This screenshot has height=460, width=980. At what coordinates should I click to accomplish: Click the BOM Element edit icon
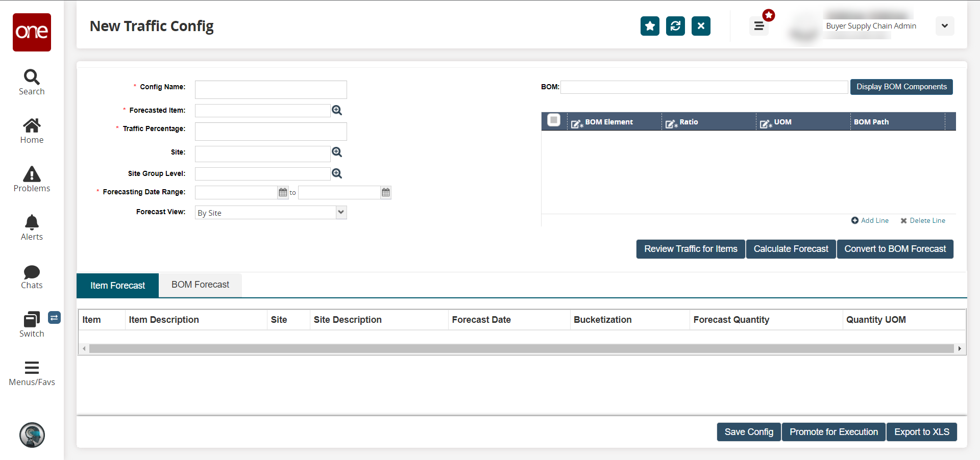coord(577,123)
